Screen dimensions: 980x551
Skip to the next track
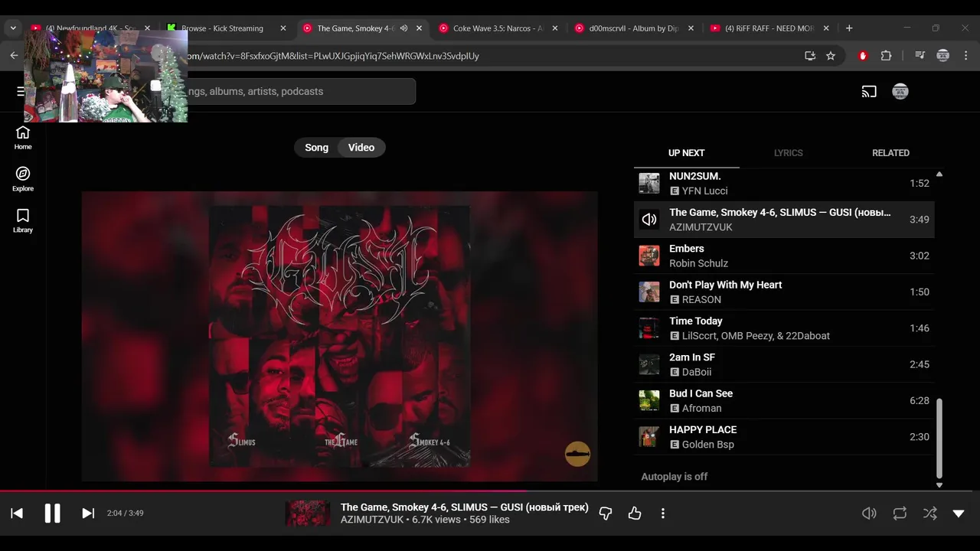[88, 514]
